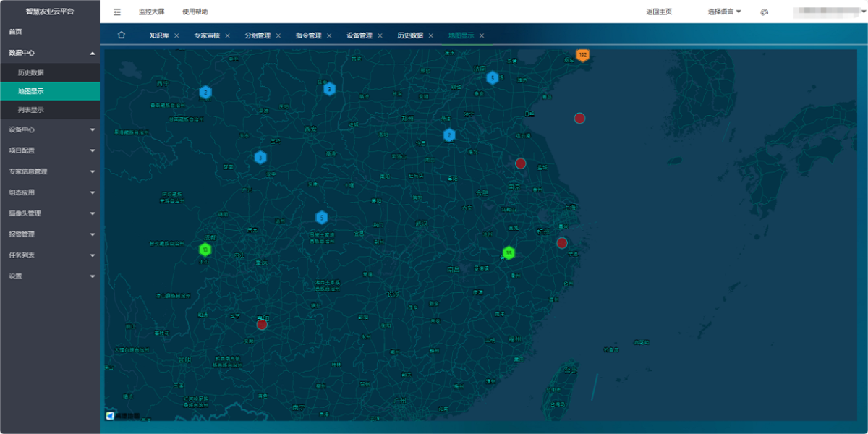
Task: Click the theme palette icon in header
Action: (765, 12)
